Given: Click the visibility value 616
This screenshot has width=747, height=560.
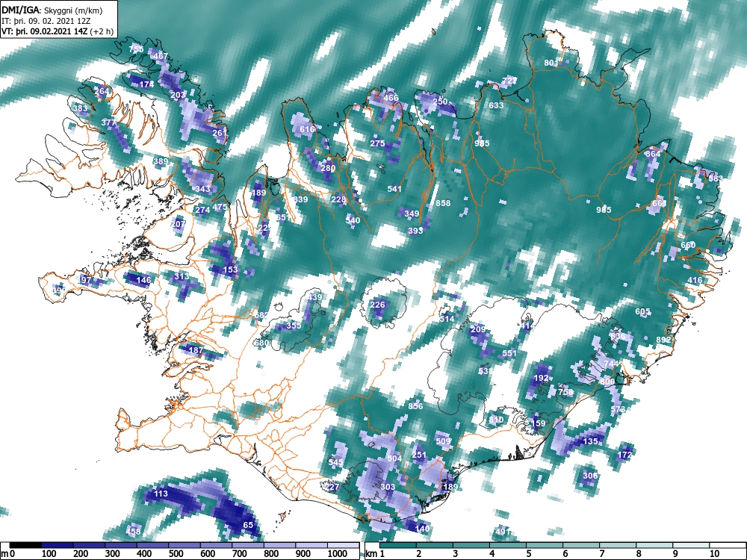Looking at the screenshot, I should point(307,129).
